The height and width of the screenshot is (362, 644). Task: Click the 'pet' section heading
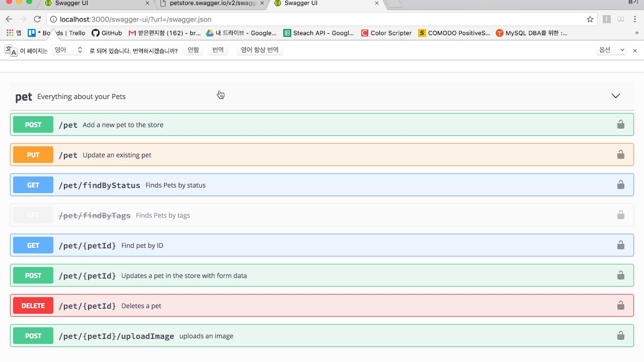point(24,97)
